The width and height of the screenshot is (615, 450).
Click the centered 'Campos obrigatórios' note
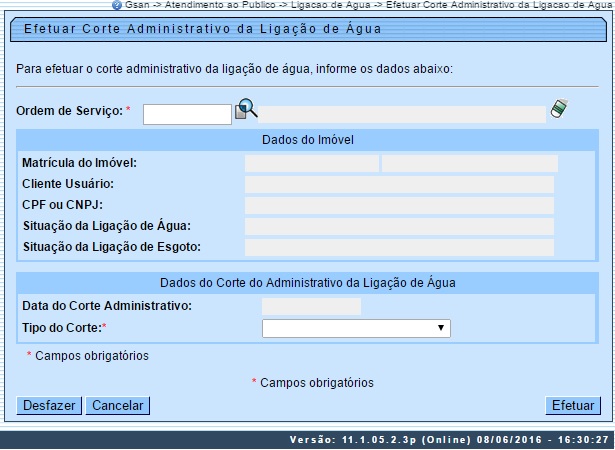coord(317,383)
